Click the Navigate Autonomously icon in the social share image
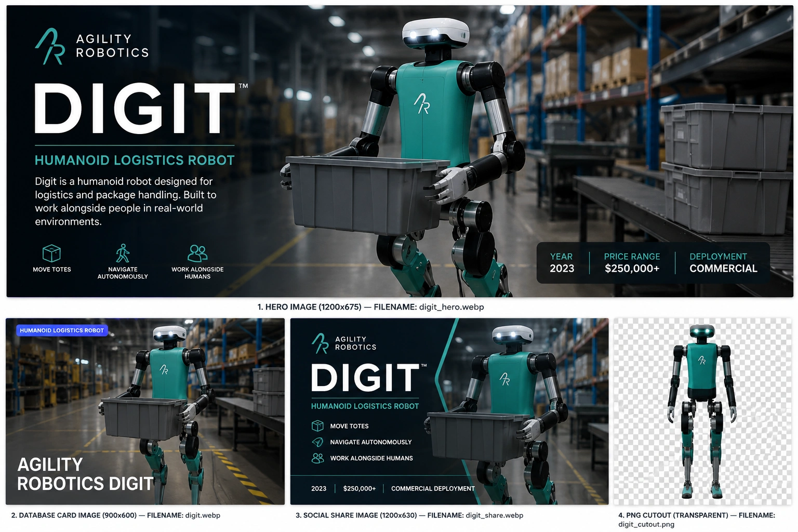Screen dimensions: 798x532 (317, 442)
